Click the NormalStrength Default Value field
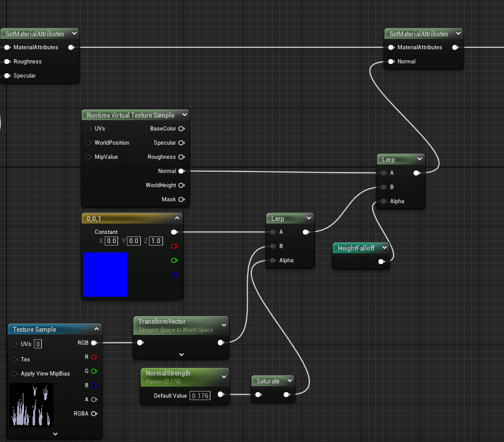Viewport: 504px width, 442px height. (x=199, y=395)
